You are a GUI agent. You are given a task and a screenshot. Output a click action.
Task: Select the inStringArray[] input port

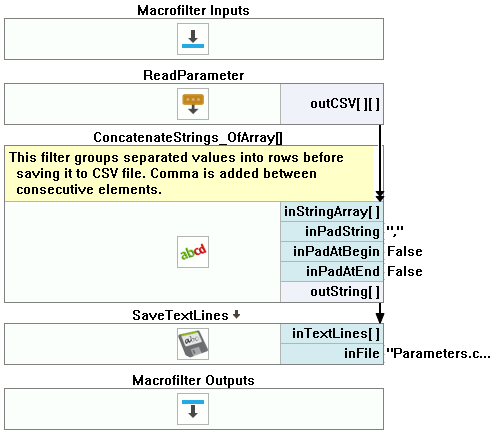(332, 212)
